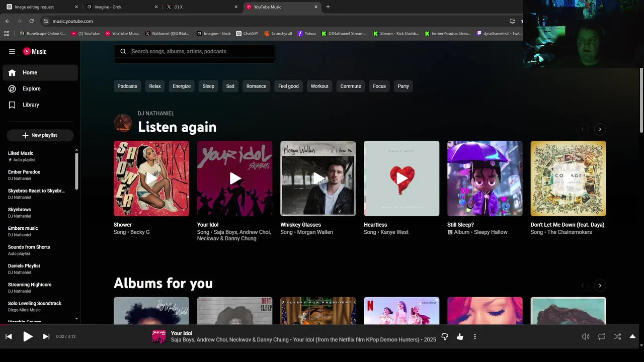The image size is (644, 362).
Task: Play the Heartless song thumbnail
Action: pyautogui.click(x=401, y=178)
